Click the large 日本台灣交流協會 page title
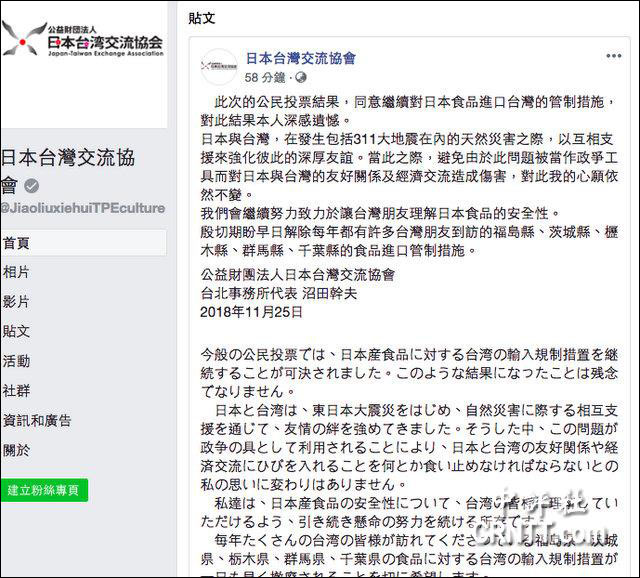Screen dimensions: 640x578 point(67,171)
